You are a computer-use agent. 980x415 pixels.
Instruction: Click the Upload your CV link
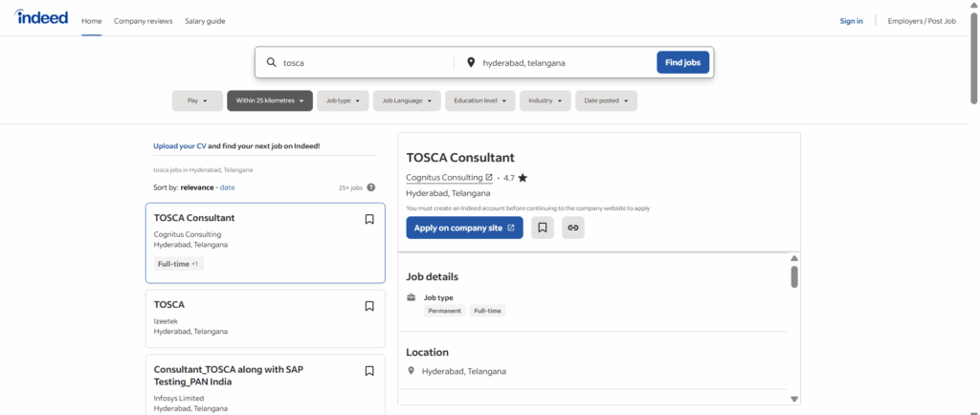[x=179, y=146]
